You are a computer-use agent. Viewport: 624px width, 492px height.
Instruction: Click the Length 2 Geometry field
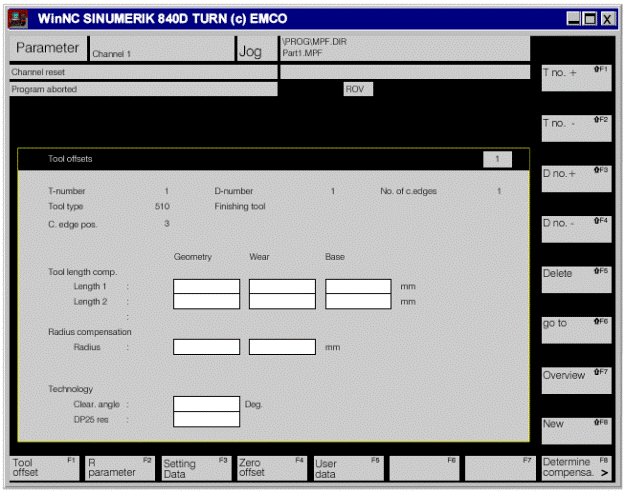click(x=207, y=301)
